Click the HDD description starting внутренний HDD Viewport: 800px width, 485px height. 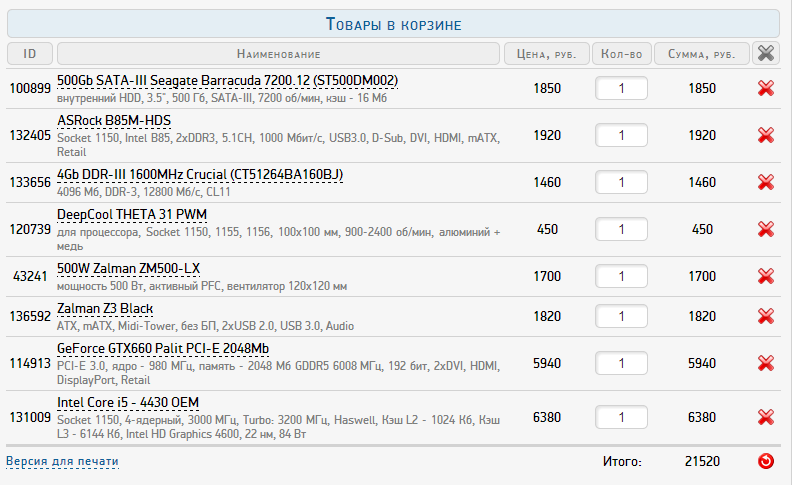point(222,98)
